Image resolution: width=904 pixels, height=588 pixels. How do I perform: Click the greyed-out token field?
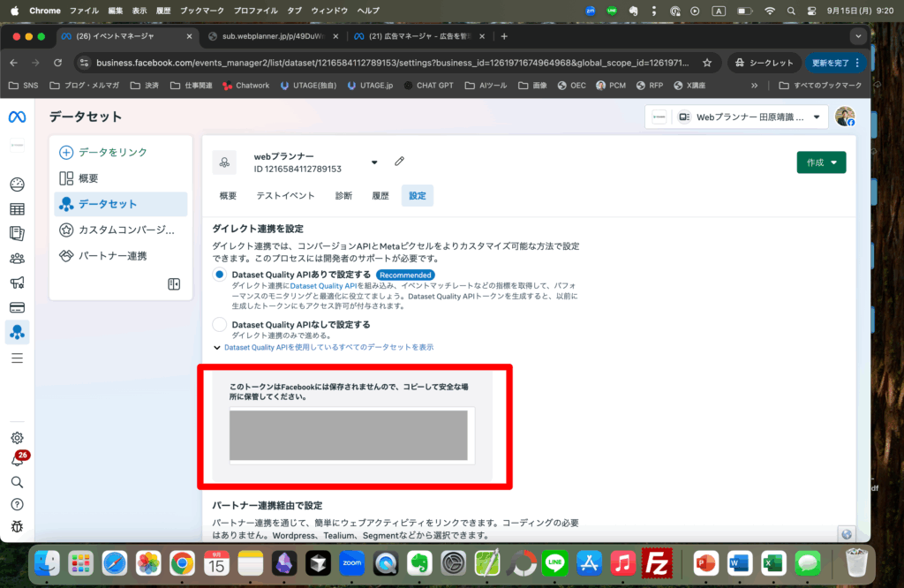349,435
